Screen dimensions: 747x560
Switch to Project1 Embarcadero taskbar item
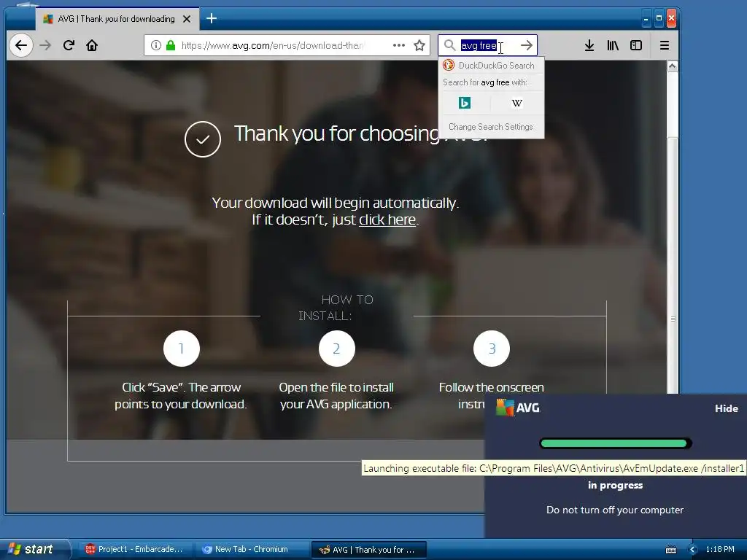pyautogui.click(x=135, y=549)
